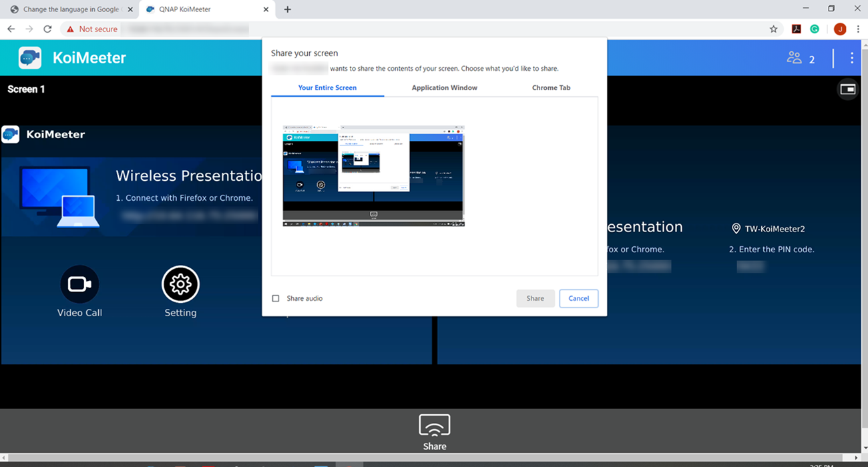Click the KoiMeeter logo in header
Screen dimensions: 868x467
tap(30, 58)
